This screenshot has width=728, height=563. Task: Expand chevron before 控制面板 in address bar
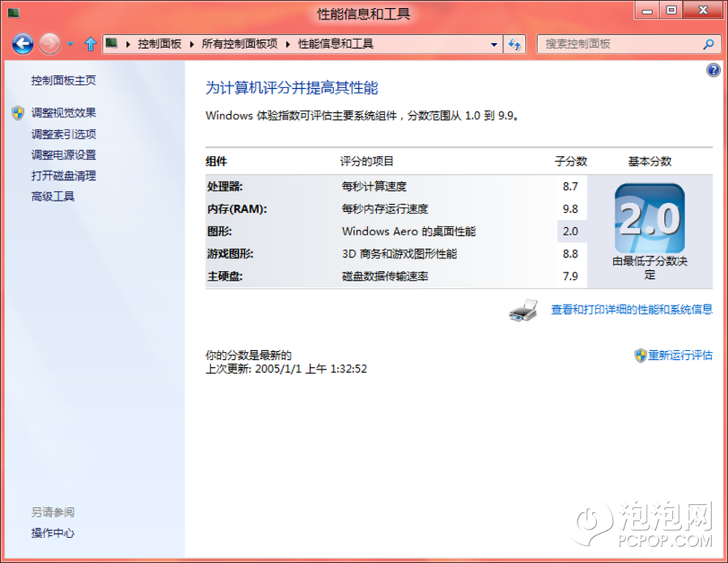128,44
